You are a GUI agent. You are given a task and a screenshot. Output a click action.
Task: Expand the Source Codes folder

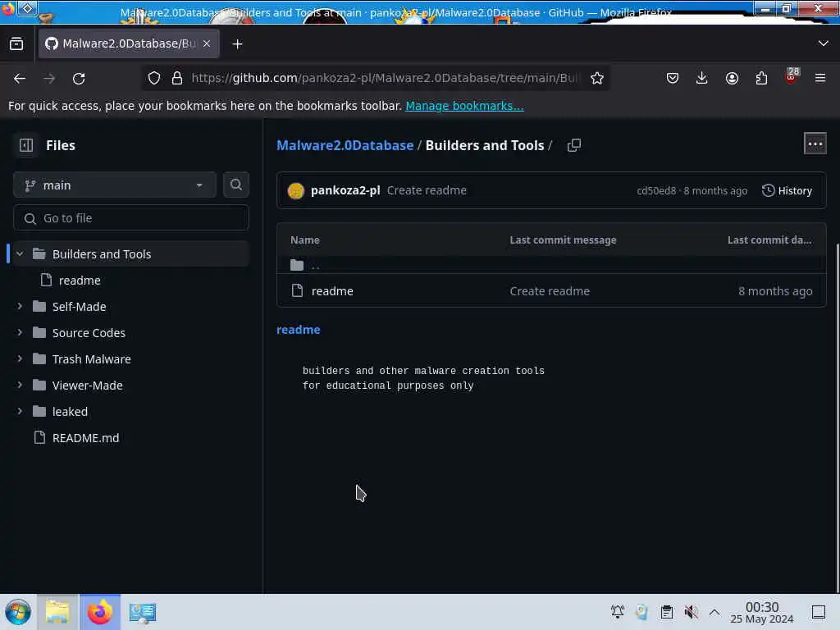[20, 333]
